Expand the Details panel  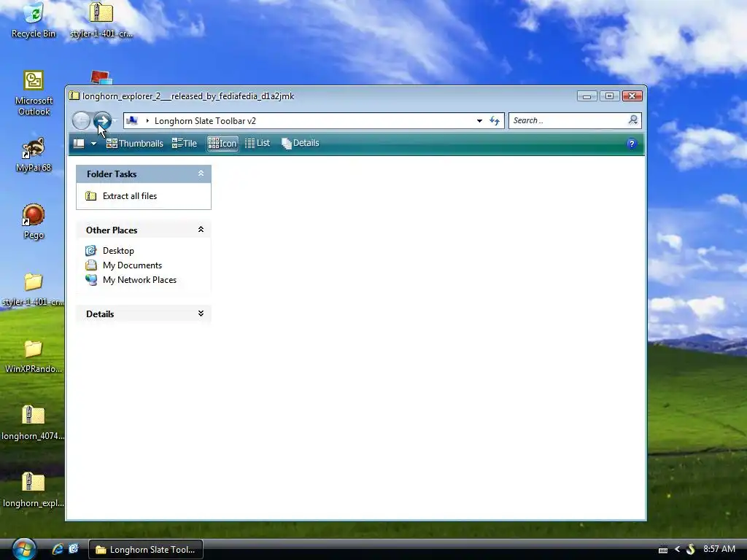point(201,314)
